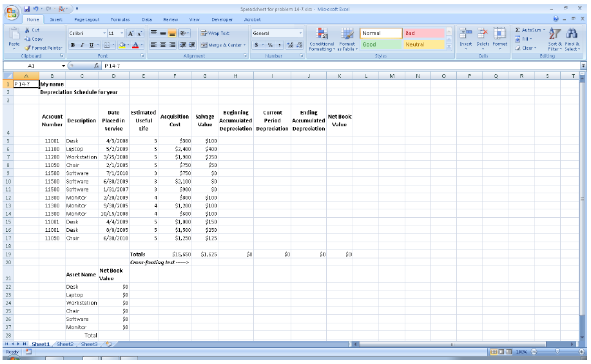The height and width of the screenshot is (364, 591).
Task: Apply the Bad cell style
Action: coord(424,33)
